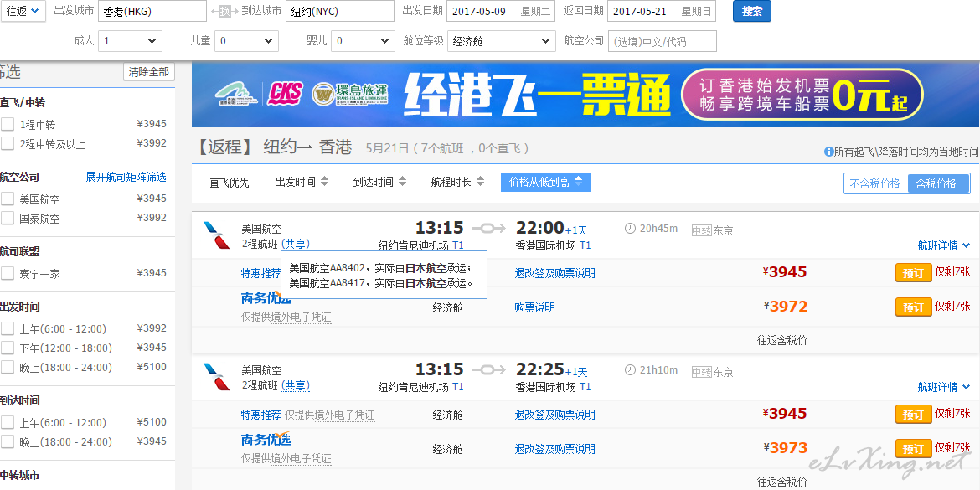Select the 价格从低到高 sort option

[x=545, y=182]
